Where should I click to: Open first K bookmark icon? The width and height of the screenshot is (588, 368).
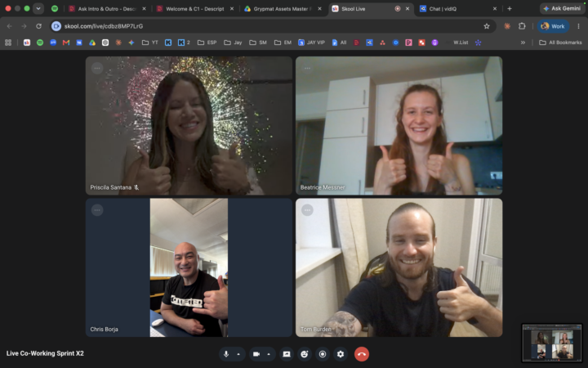pyautogui.click(x=168, y=43)
